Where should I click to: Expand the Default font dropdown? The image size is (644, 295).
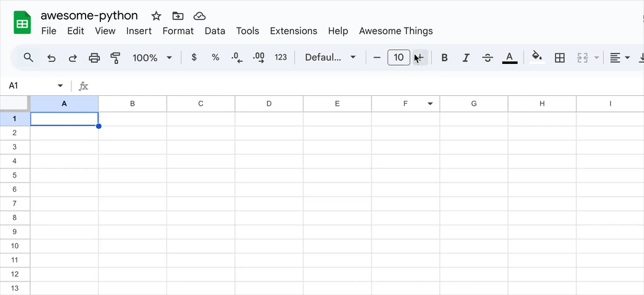pos(330,57)
